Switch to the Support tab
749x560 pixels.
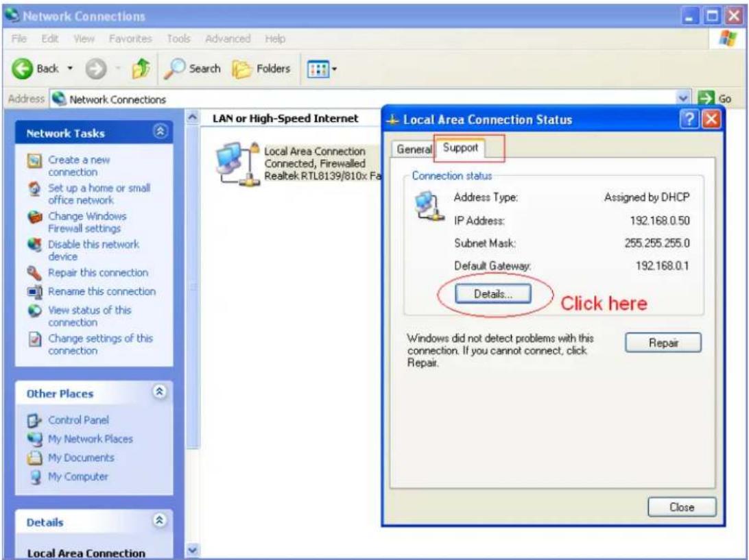point(460,147)
